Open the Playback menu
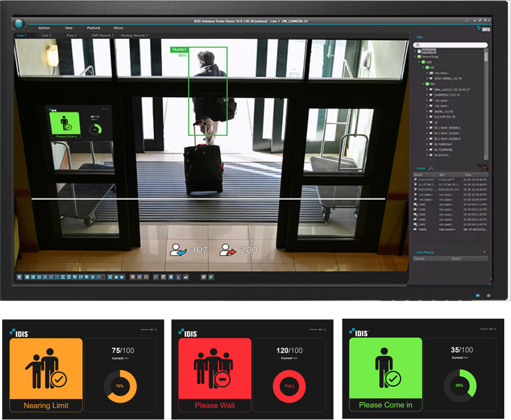This screenshot has height=420, width=511. pyautogui.click(x=94, y=28)
